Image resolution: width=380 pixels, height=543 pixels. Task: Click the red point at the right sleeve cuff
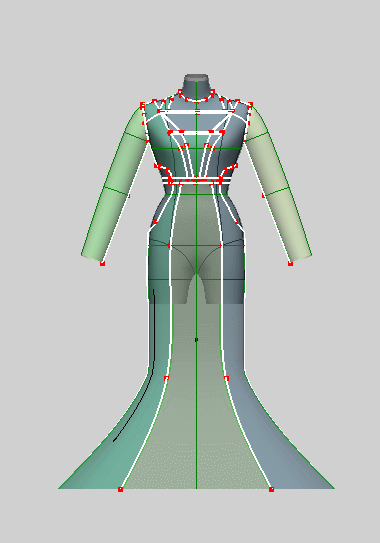tap(290, 264)
